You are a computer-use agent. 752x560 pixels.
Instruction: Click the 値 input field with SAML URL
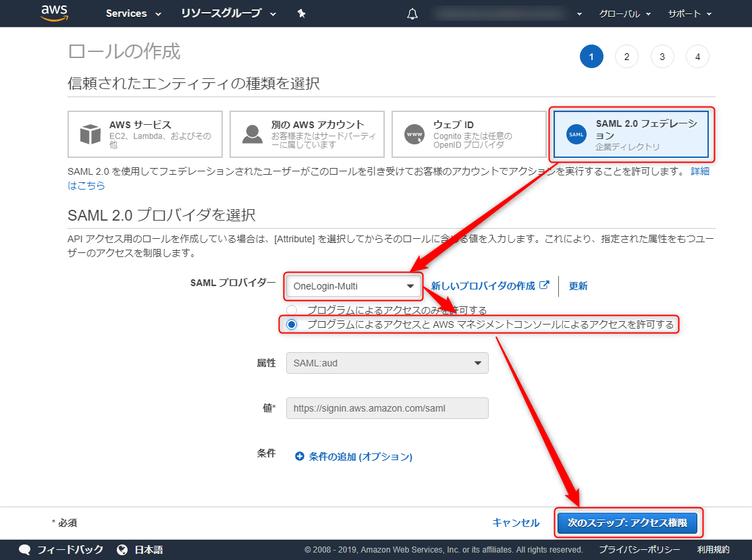(387, 408)
